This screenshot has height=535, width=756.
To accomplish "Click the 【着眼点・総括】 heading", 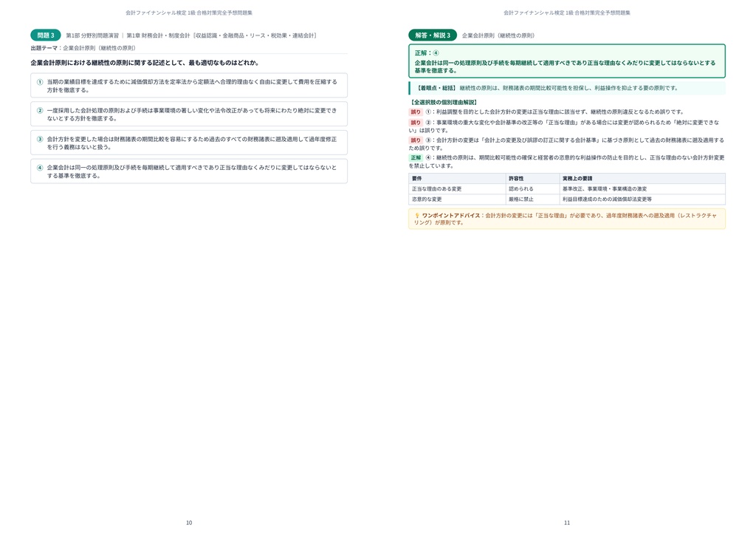I will click(436, 88).
